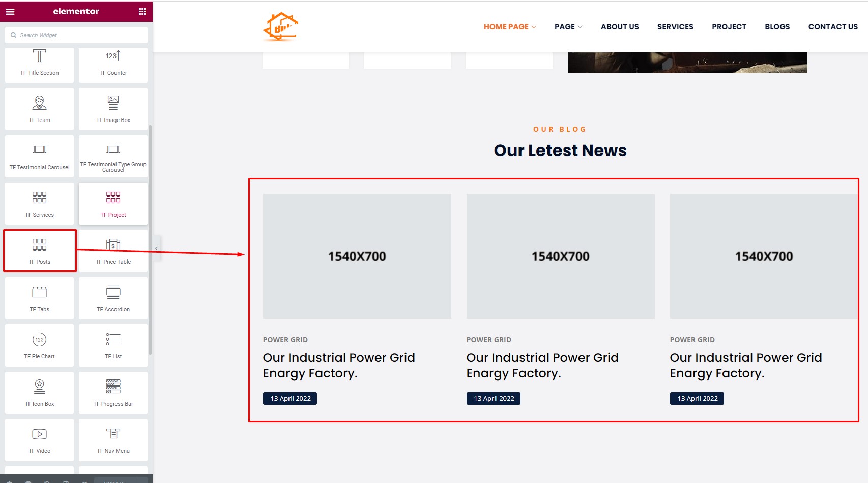Select the TF List widget
The image size is (868, 483).
(113, 345)
